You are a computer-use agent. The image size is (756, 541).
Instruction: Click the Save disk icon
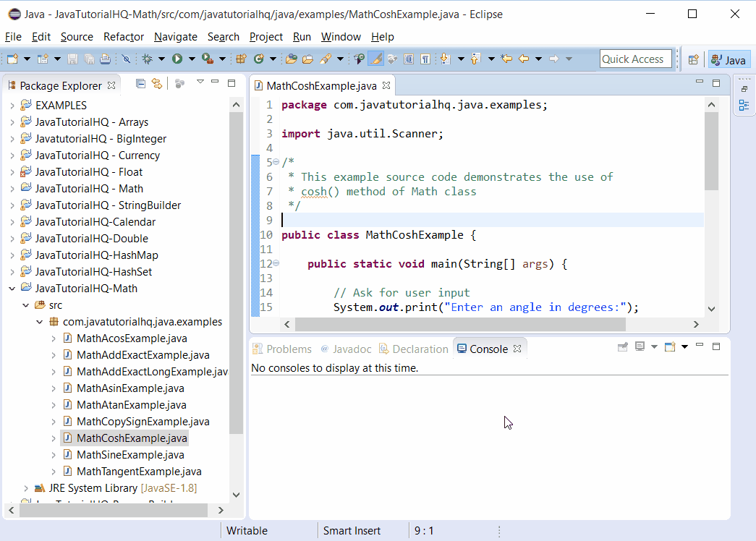tap(73, 59)
